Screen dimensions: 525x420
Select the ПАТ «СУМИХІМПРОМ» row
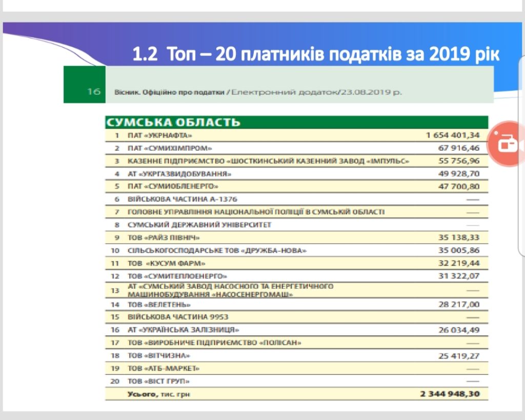170,148
